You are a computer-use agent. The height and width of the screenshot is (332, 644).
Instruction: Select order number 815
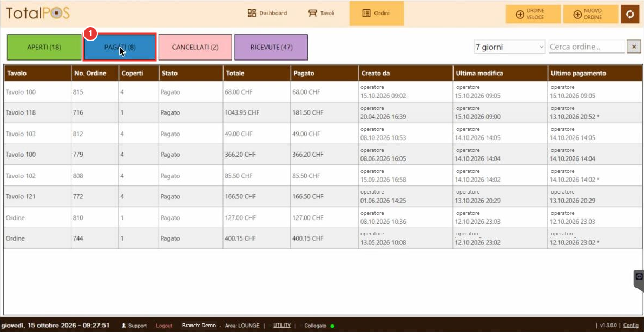click(78, 92)
